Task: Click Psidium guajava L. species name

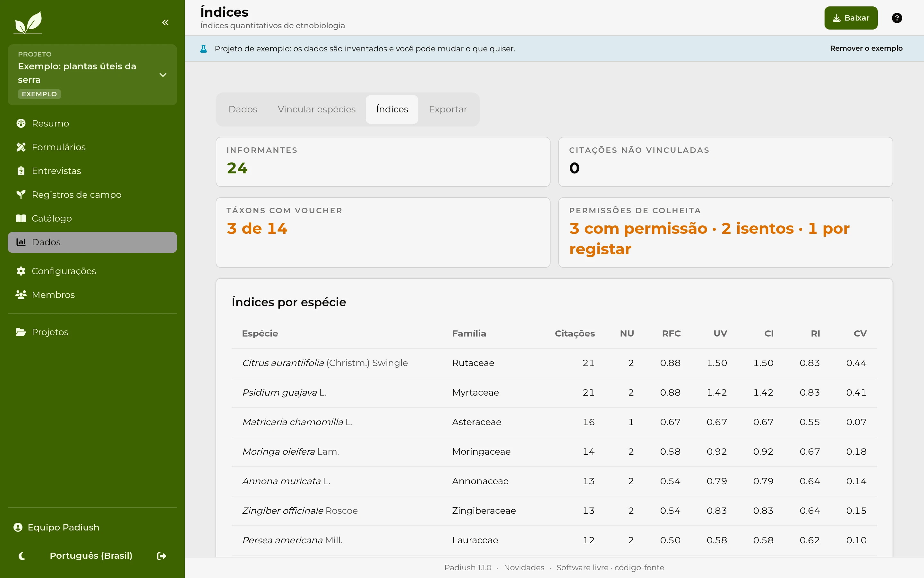Action: click(285, 393)
